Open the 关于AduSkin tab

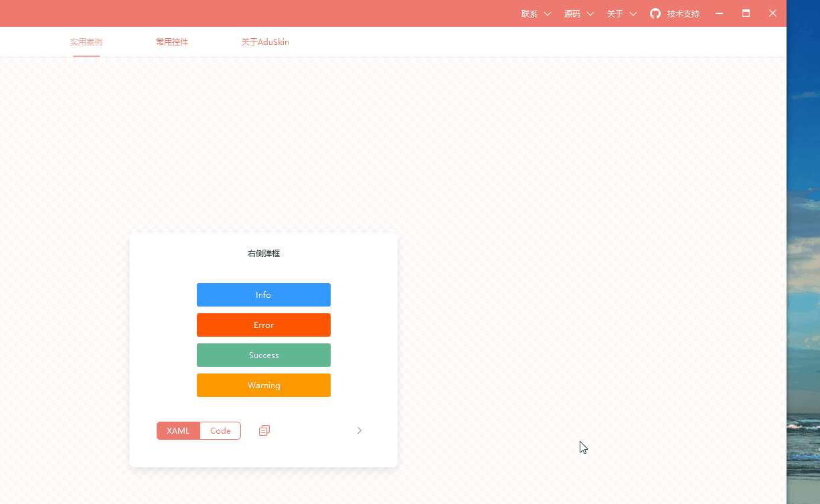pyautogui.click(x=265, y=41)
